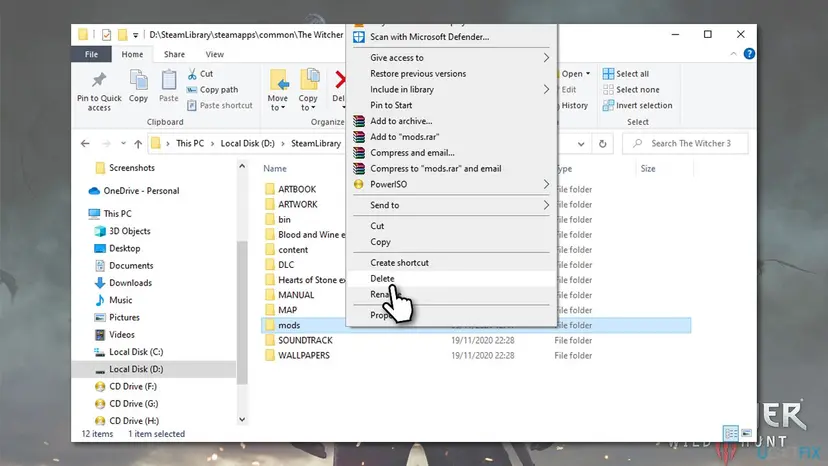Sort by the Name column header
828x466 pixels.
click(x=275, y=169)
